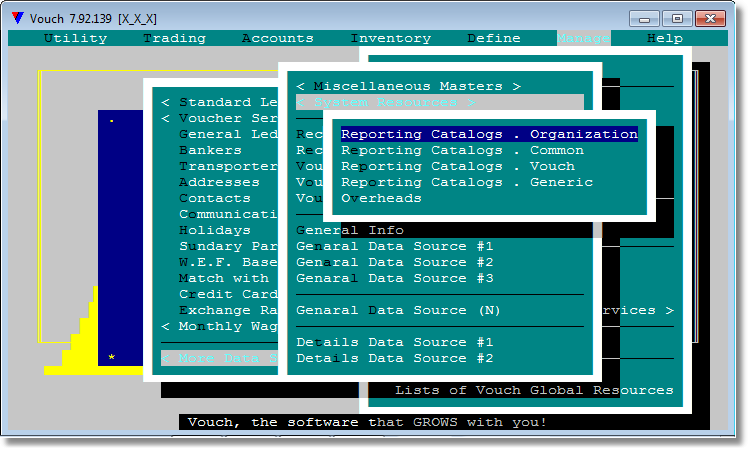Select Reporting Catalogs . Common
The image size is (748, 450).
[x=462, y=150]
